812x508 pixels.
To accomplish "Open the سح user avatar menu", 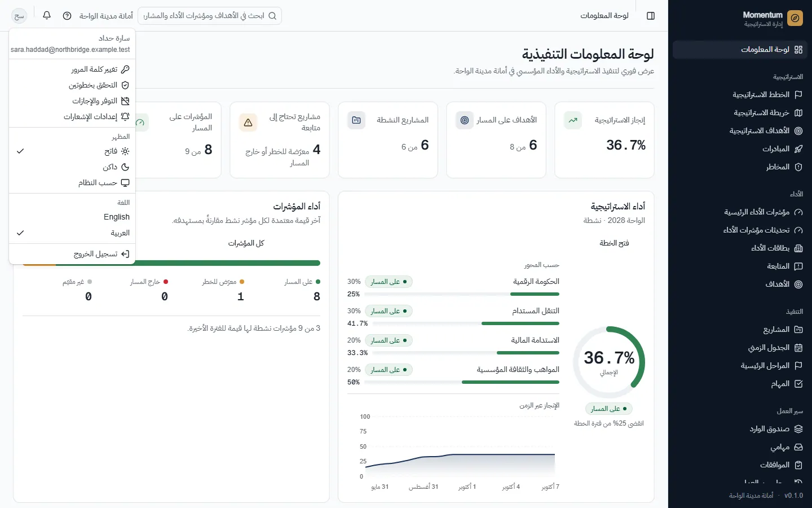I will click(x=19, y=16).
